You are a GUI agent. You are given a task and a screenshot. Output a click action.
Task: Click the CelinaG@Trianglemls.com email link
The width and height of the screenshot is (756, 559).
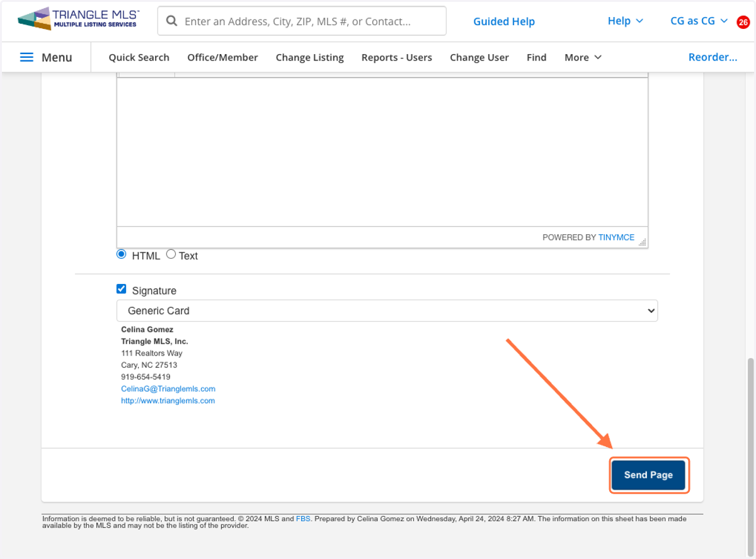pos(168,389)
